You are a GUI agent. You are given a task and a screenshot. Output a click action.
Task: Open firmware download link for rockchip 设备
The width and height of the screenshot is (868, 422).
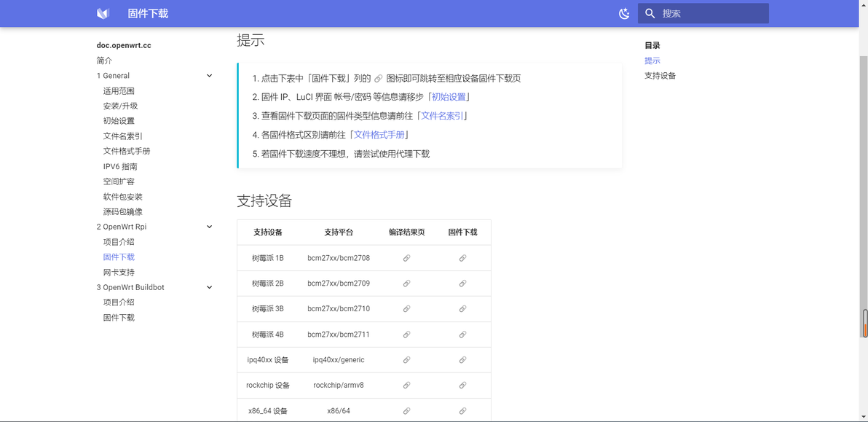coord(463,386)
